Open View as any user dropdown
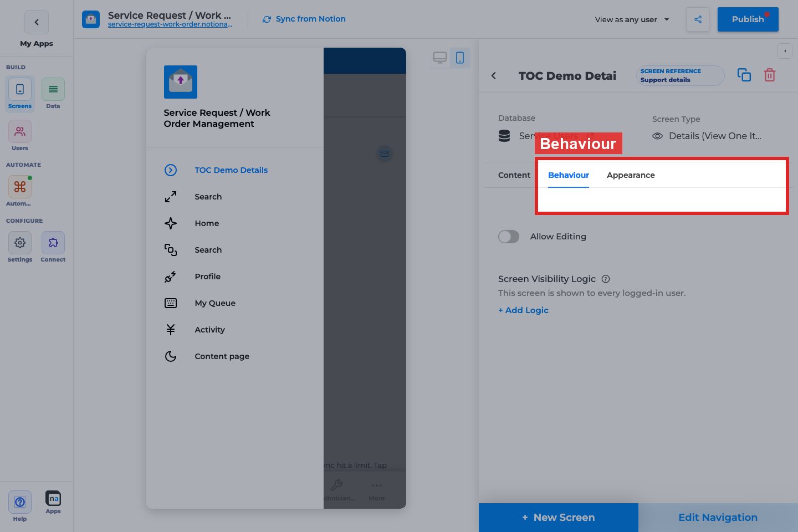The height and width of the screenshot is (532, 798). click(632, 19)
